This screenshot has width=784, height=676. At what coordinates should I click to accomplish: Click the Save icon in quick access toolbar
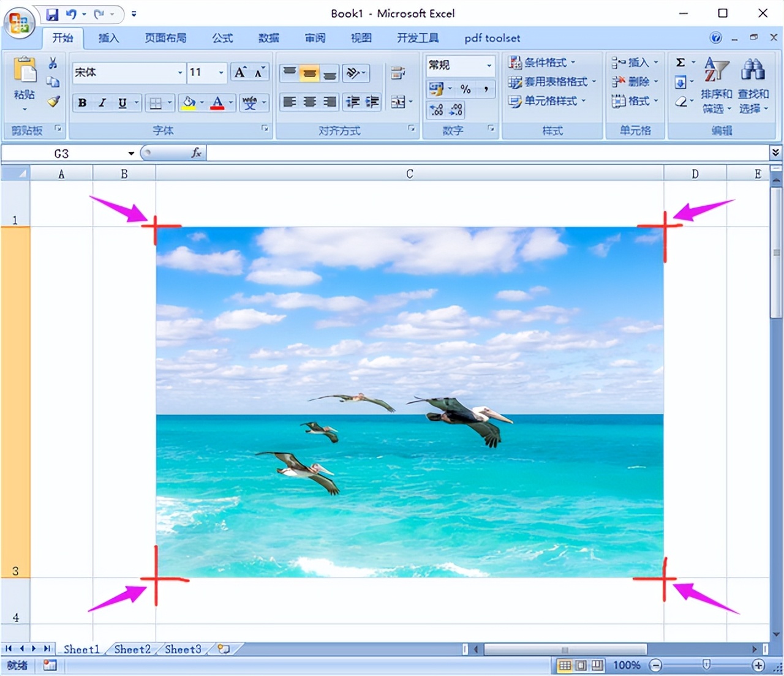tap(53, 14)
